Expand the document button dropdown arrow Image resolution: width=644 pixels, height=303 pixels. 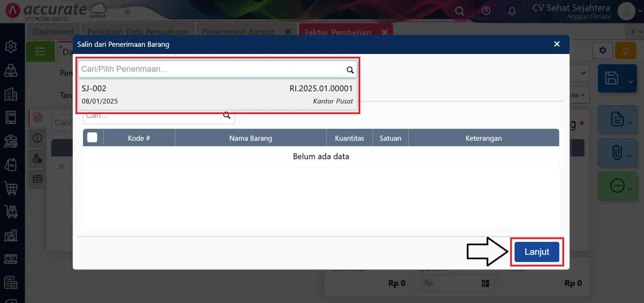629,122
